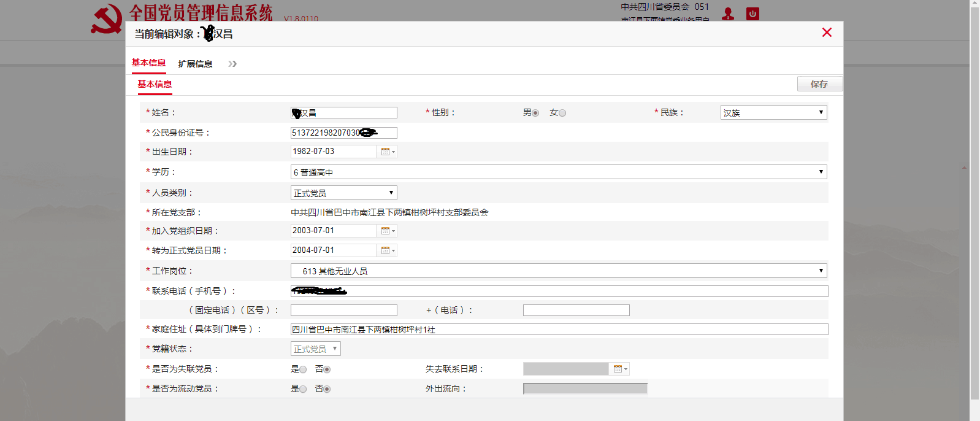The width and height of the screenshot is (980, 421).
Task: Close the edit dialog with red X
Action: (x=827, y=33)
